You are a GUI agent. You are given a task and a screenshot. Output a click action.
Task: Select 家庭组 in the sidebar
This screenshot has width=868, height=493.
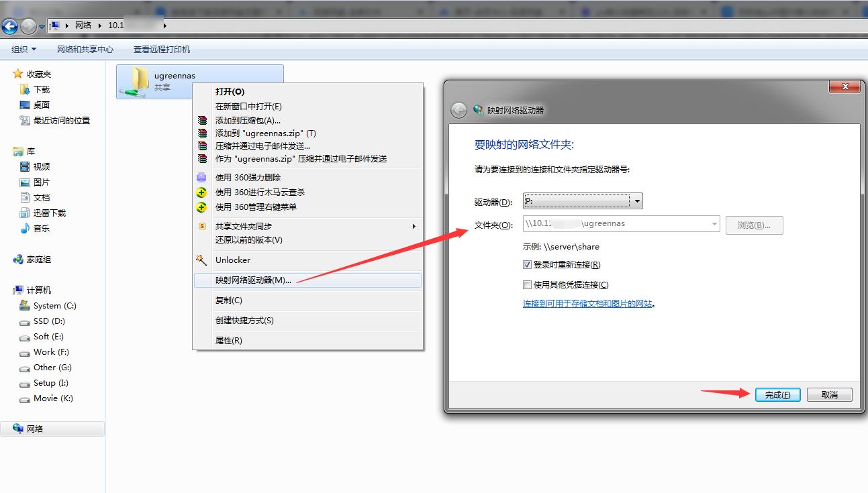pos(39,259)
